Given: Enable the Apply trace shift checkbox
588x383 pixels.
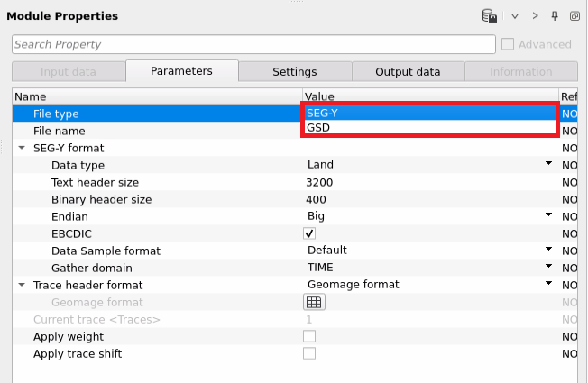Looking at the screenshot, I should point(309,353).
